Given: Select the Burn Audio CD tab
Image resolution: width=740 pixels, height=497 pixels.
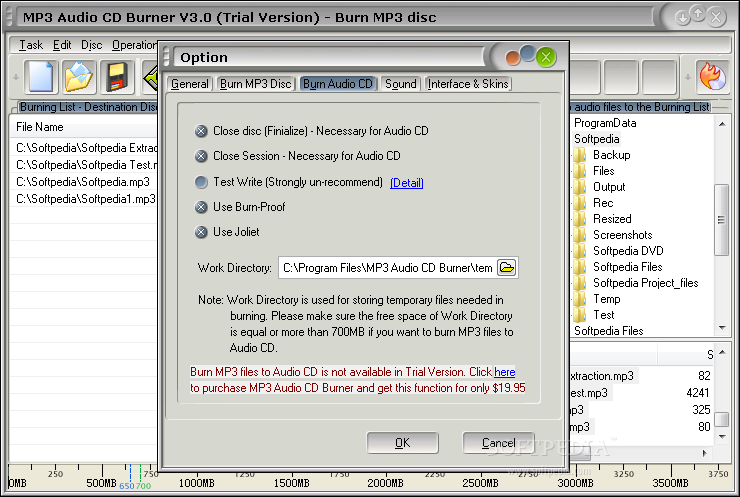Looking at the screenshot, I should click(x=338, y=84).
